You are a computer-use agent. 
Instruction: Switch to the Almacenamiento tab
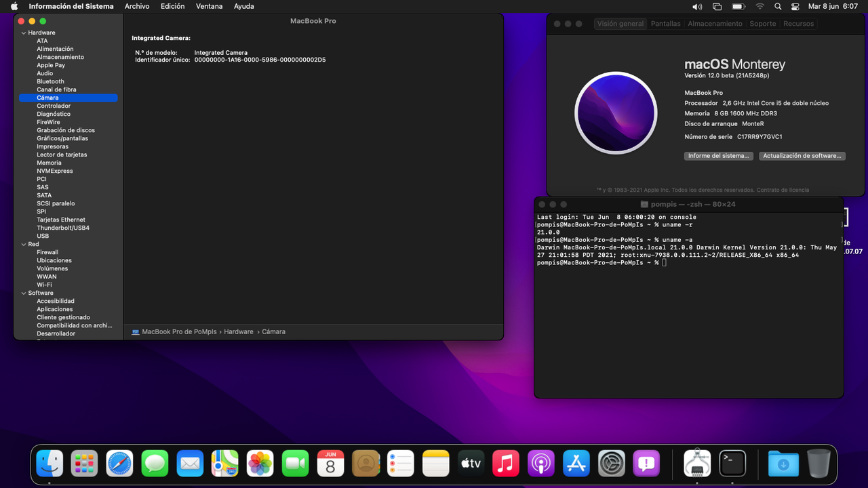pyautogui.click(x=715, y=24)
